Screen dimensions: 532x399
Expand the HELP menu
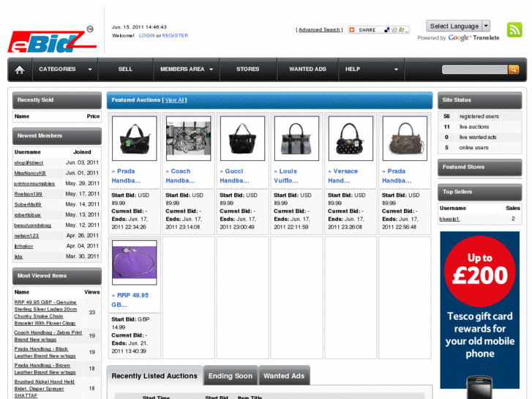371,70
